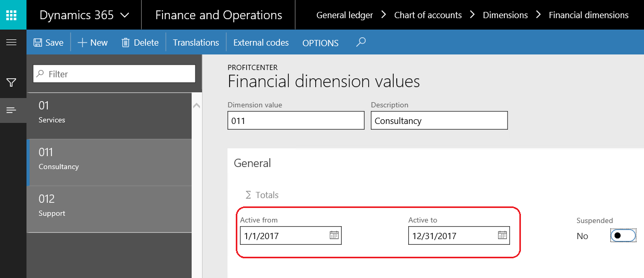This screenshot has height=278, width=644.
Task: Go to Chart of accounts breadcrumb
Action: click(x=428, y=15)
